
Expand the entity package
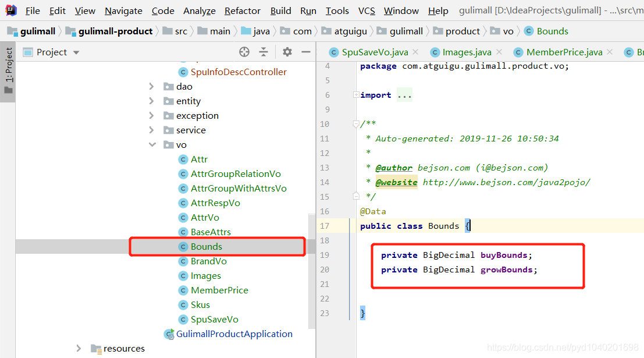[152, 101]
